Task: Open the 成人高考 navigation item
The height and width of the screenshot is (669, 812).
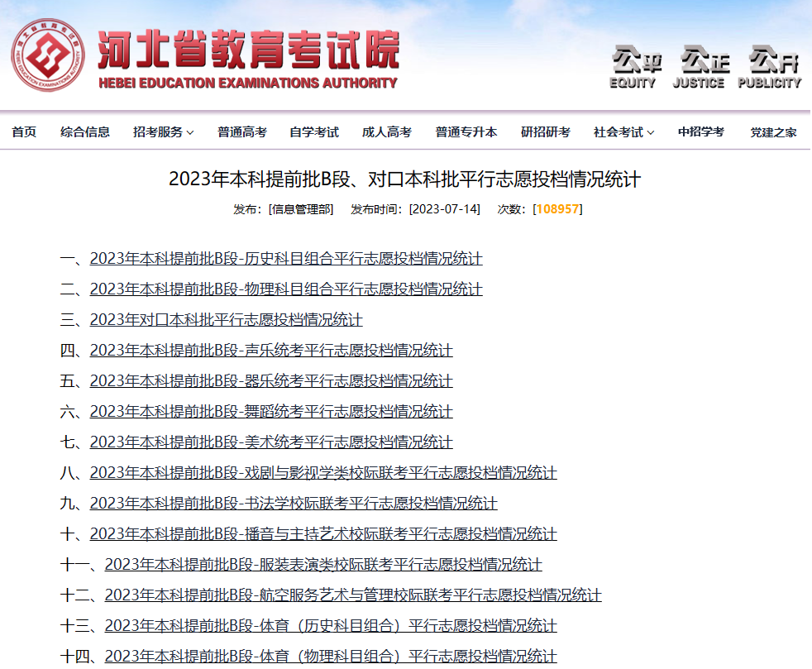Action: pos(386,132)
